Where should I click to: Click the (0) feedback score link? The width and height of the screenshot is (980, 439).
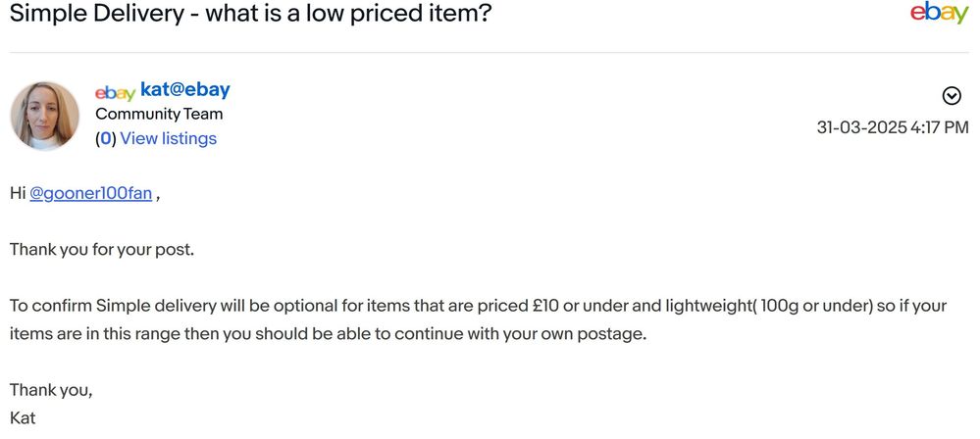[105, 138]
